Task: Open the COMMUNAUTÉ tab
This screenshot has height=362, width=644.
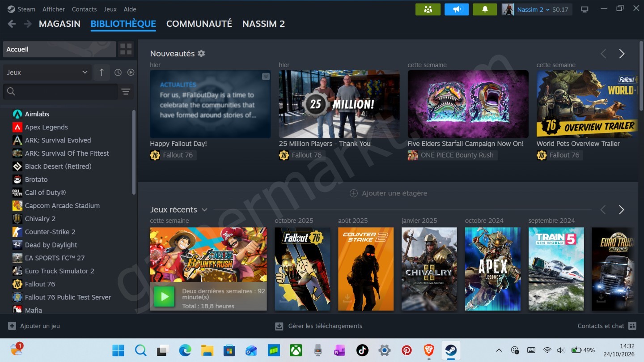Action: [x=199, y=24]
